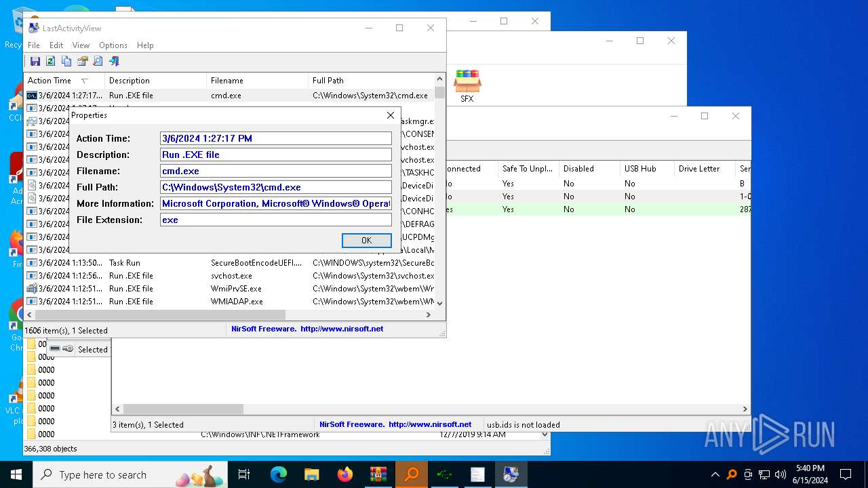Click the Refresh toolbar icon in LastActivityView
Viewport: 868px width, 488px height.
click(x=51, y=62)
